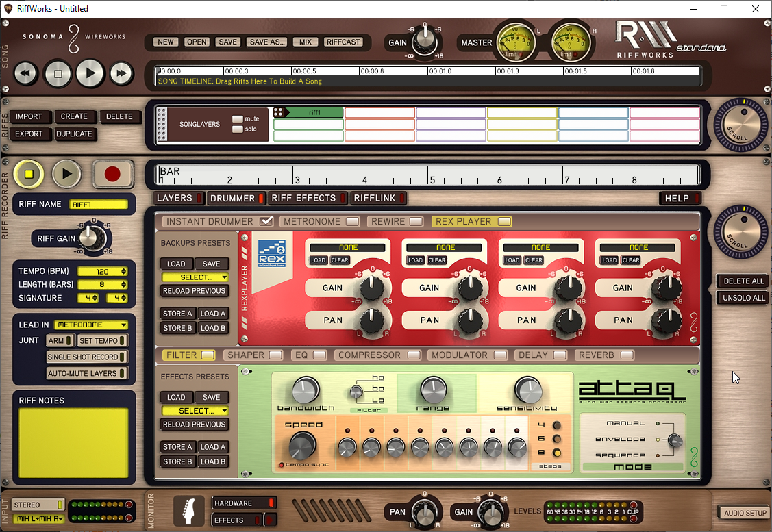Open the effects presets SELECT dropdown
This screenshot has height=532, width=772.
[x=195, y=410]
